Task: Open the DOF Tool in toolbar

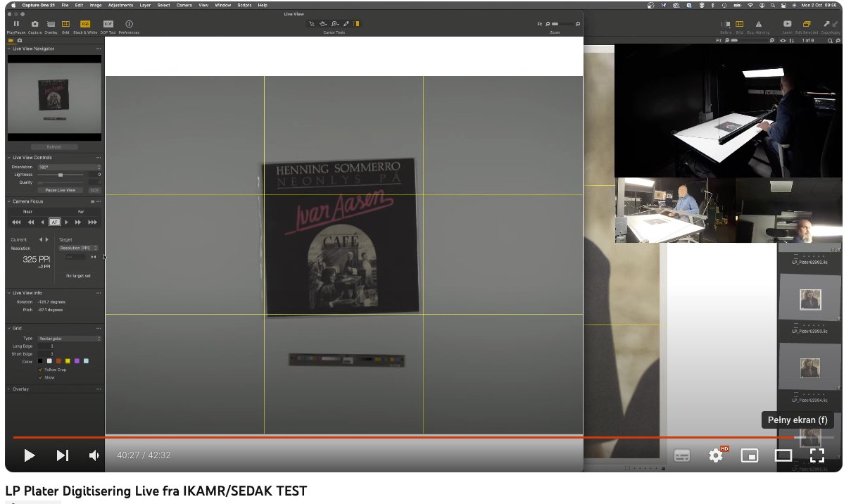Action: click(108, 24)
